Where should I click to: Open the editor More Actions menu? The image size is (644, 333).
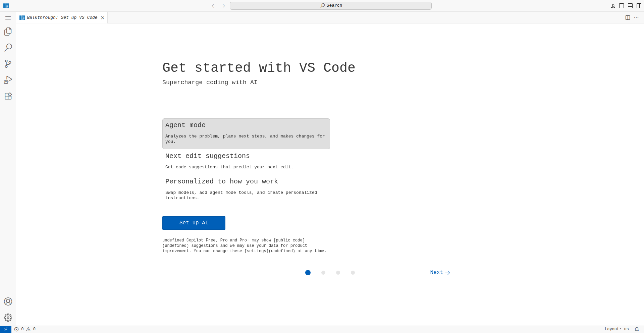(636, 18)
